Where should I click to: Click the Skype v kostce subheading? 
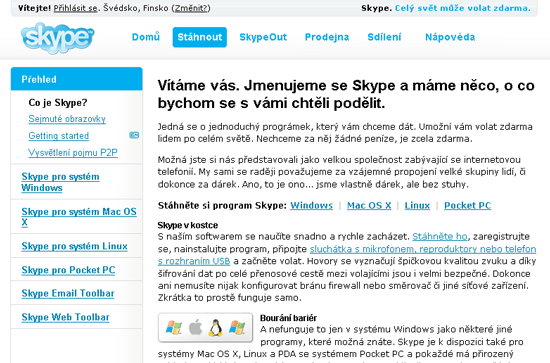188,225
